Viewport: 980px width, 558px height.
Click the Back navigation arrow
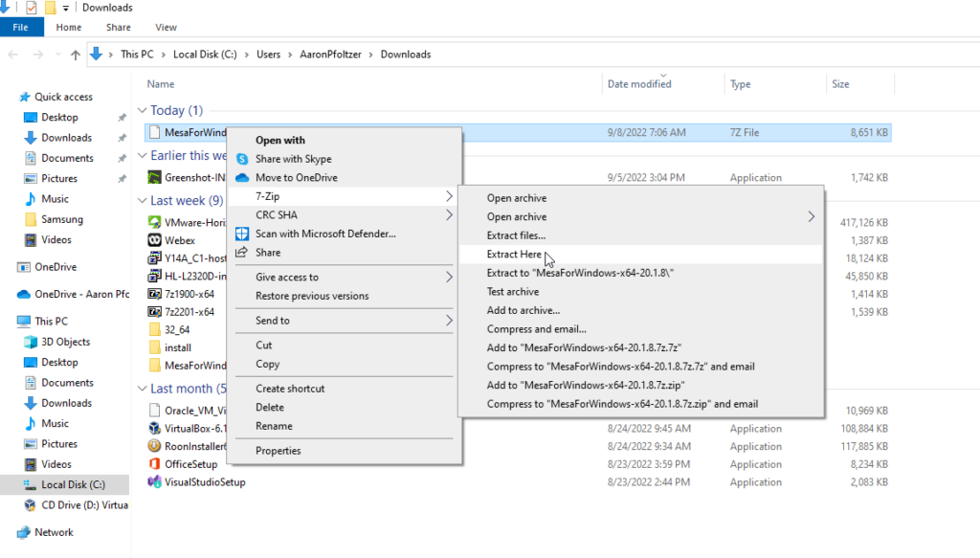(13, 55)
